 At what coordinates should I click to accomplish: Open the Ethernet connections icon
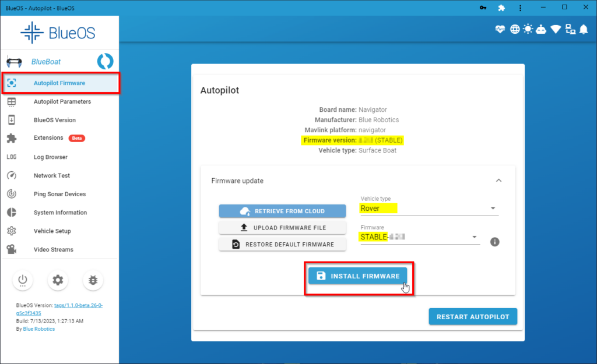point(570,30)
